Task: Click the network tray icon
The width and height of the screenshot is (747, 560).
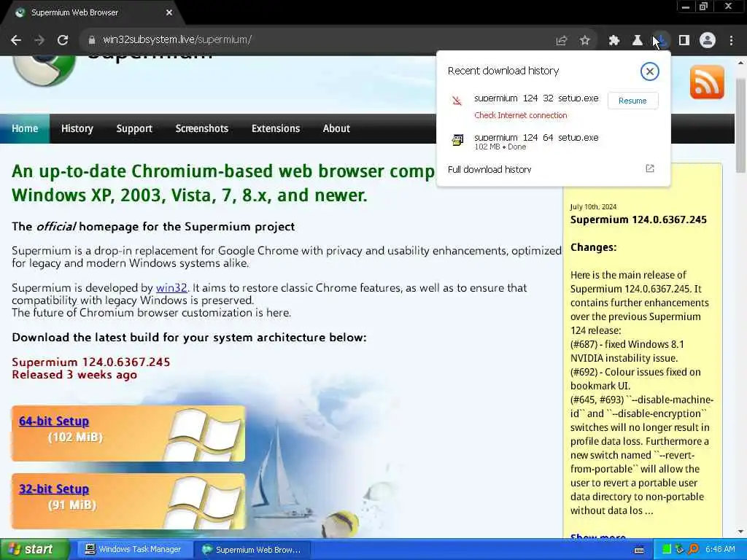Action: (680, 550)
